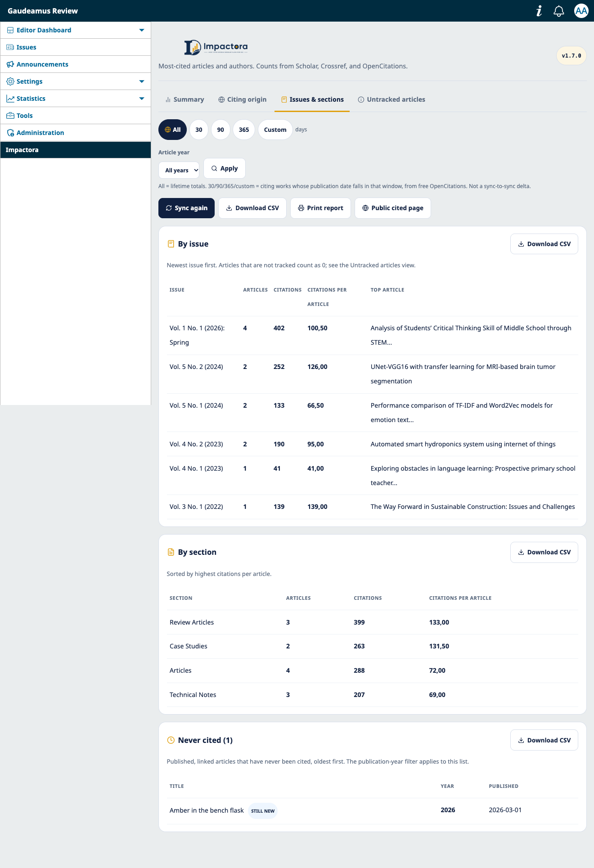Screen dimensions: 594x868
Task: Click the info icon in top bar
Action: pyautogui.click(x=539, y=11)
